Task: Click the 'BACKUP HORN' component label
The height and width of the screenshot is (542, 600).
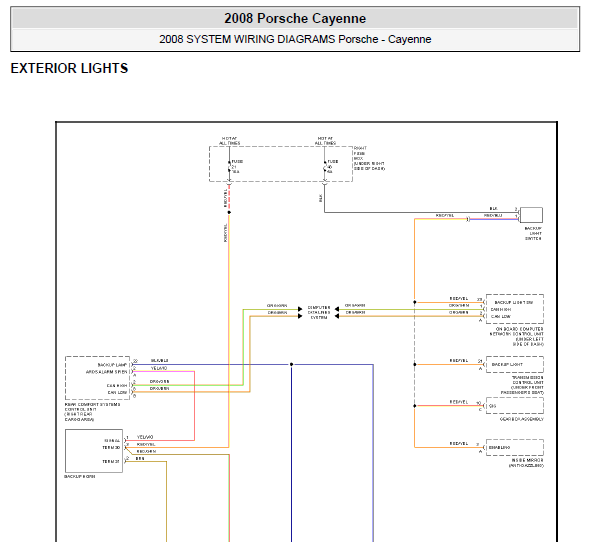Action: [x=80, y=477]
